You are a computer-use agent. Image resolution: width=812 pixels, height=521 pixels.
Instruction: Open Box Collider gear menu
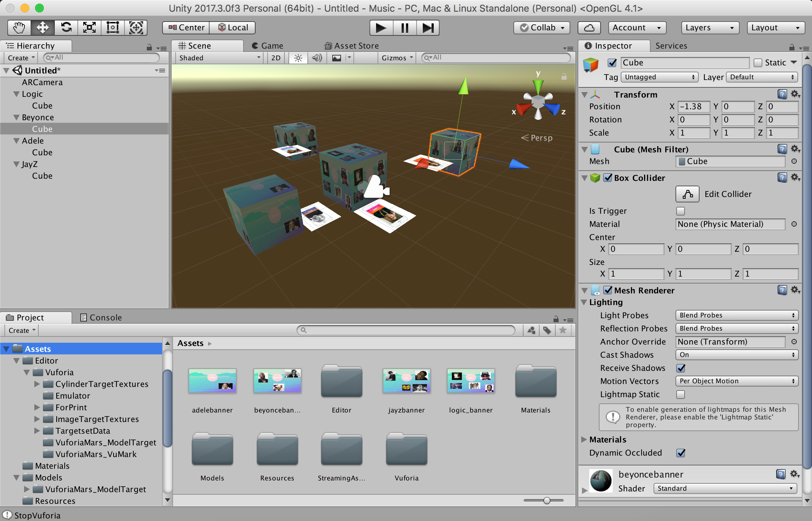coord(795,178)
